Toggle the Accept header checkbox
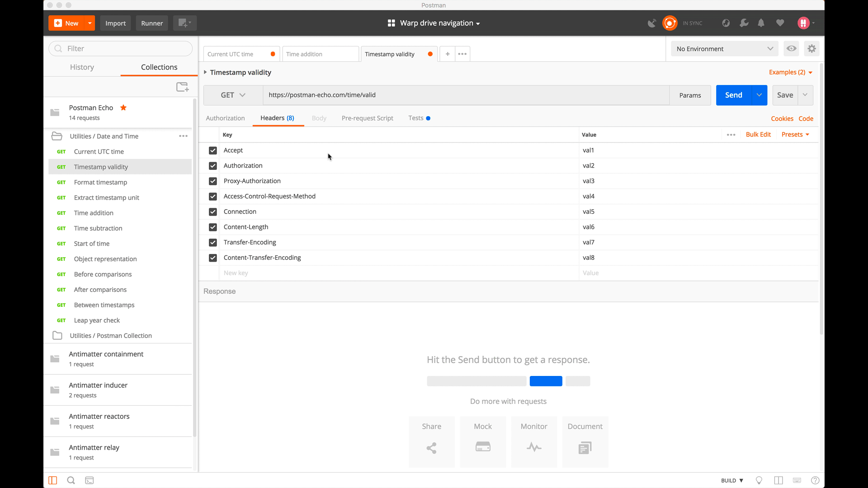The image size is (868, 488). (x=213, y=150)
